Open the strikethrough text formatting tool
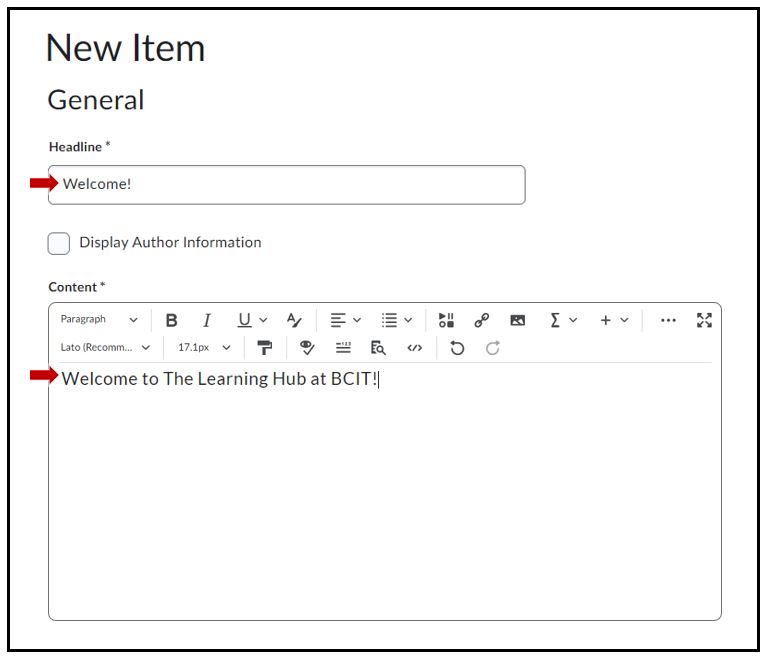 (x=294, y=320)
